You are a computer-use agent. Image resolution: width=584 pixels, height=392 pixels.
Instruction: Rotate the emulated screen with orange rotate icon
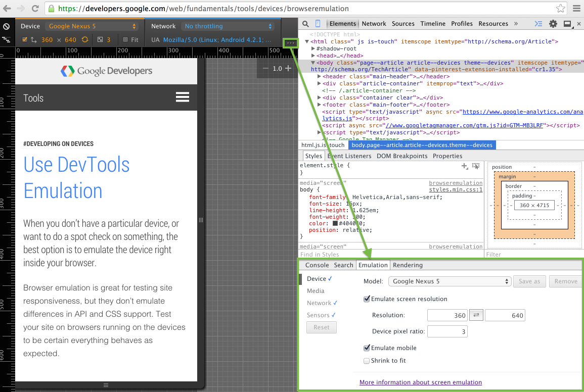[85, 39]
